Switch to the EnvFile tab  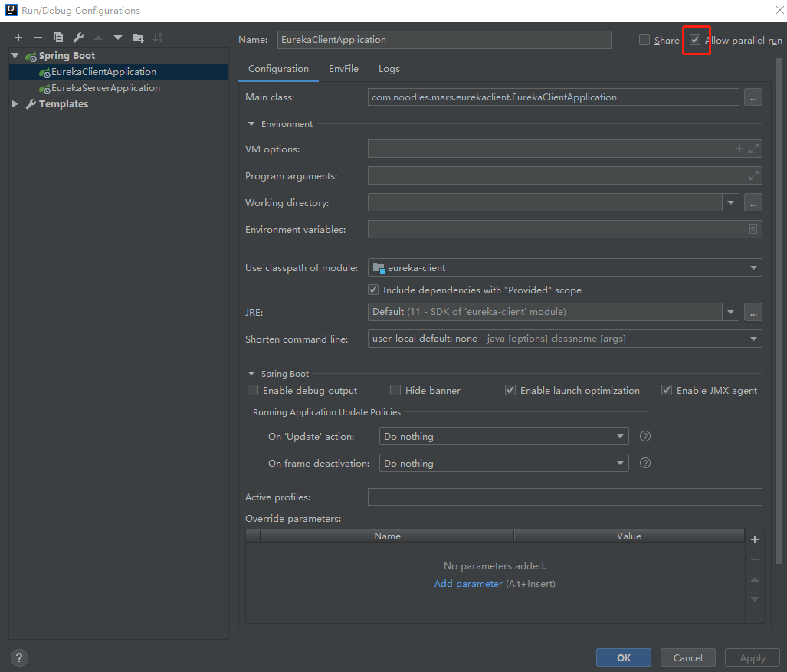[x=343, y=69]
